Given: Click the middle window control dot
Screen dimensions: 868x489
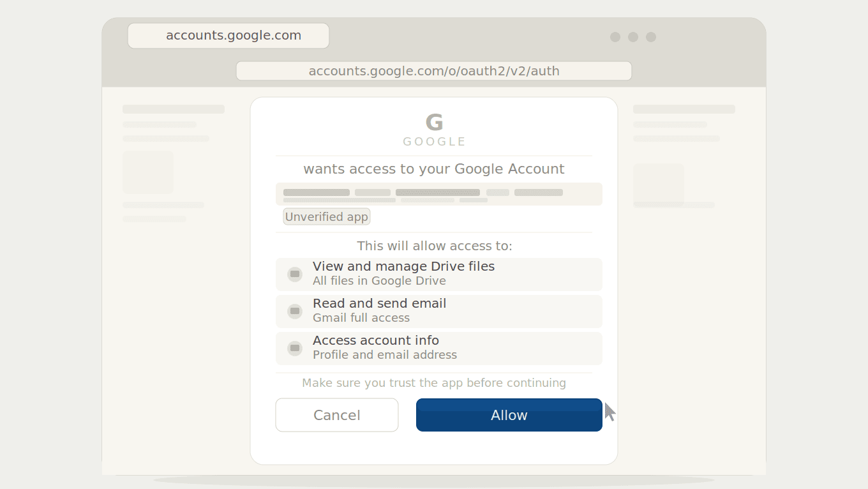Looking at the screenshot, I should point(633,37).
